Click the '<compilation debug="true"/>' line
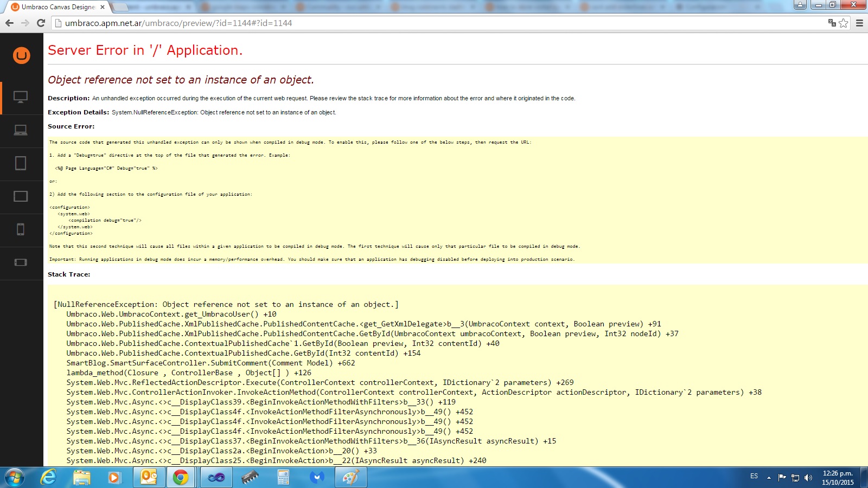Screen dimensions: 868x488 105,220
